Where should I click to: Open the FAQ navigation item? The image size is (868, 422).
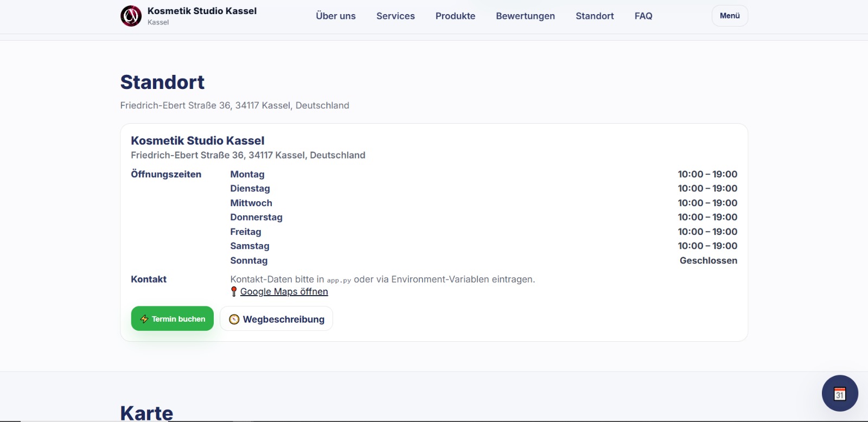[643, 16]
